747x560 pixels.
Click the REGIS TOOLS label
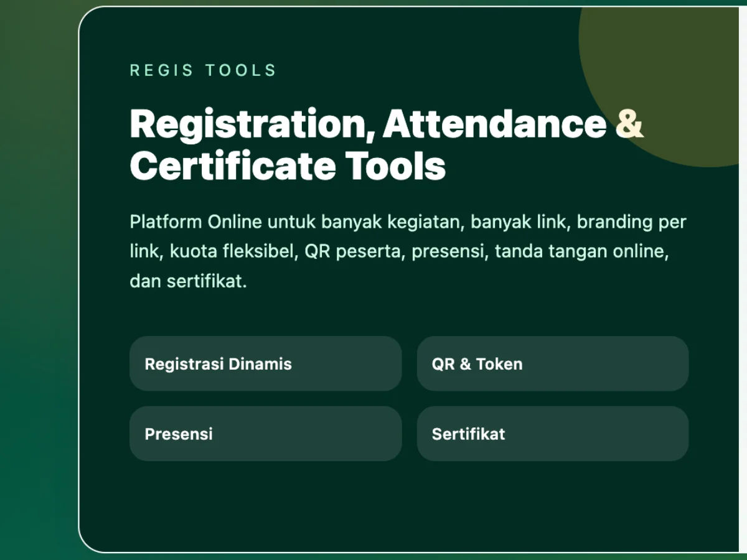tap(203, 70)
